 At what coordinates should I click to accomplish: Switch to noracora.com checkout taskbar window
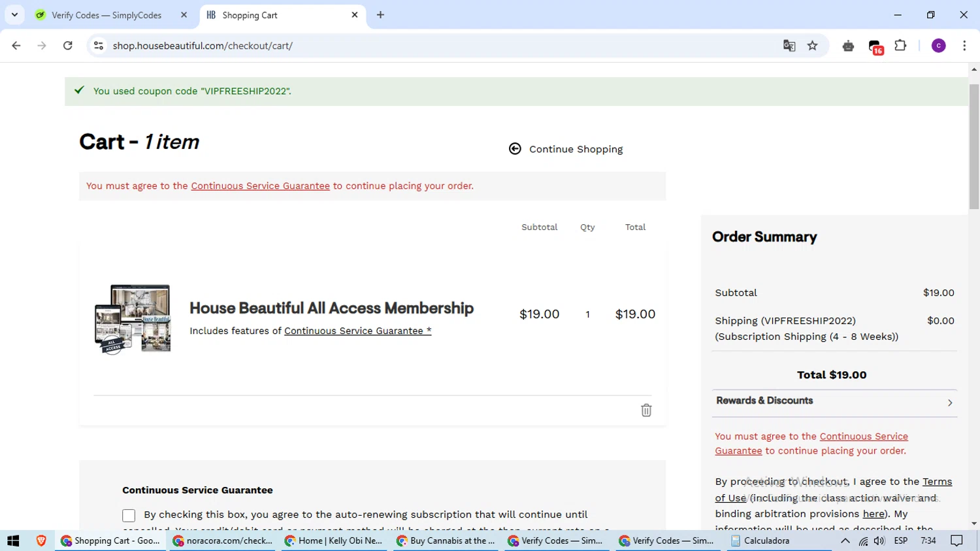click(223, 541)
